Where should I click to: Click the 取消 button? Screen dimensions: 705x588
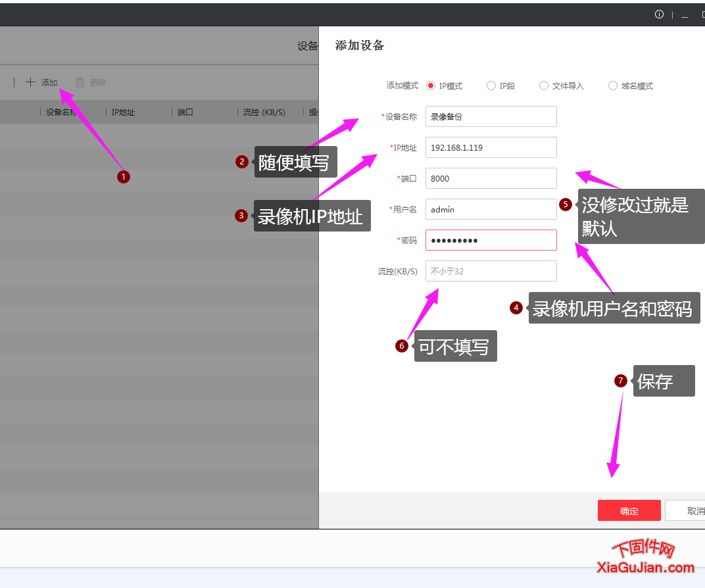pos(685,510)
